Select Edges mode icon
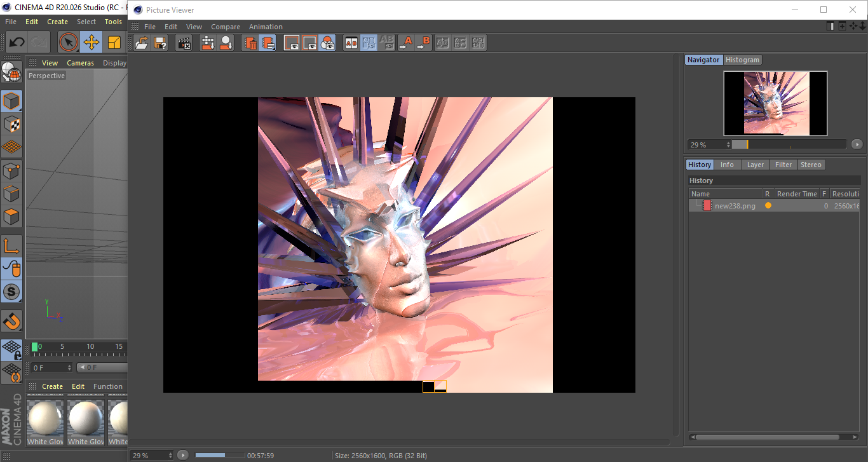This screenshot has width=868, height=462. [x=11, y=193]
